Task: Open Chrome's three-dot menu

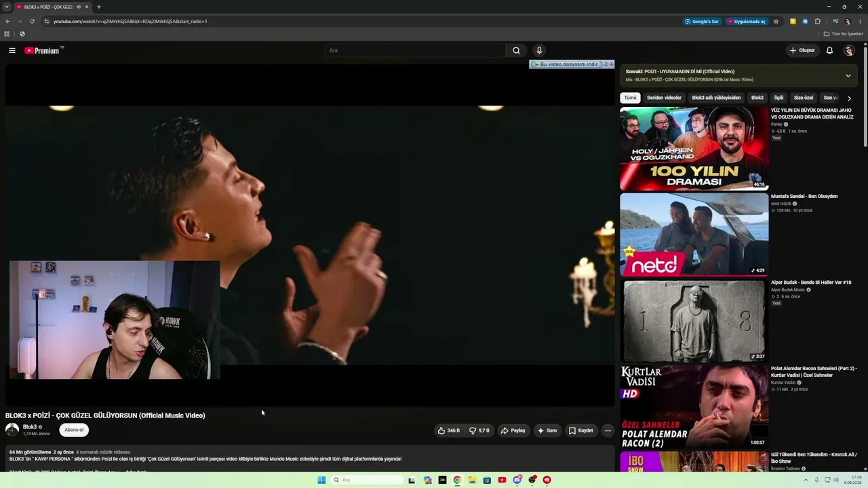Action: [x=860, y=21]
